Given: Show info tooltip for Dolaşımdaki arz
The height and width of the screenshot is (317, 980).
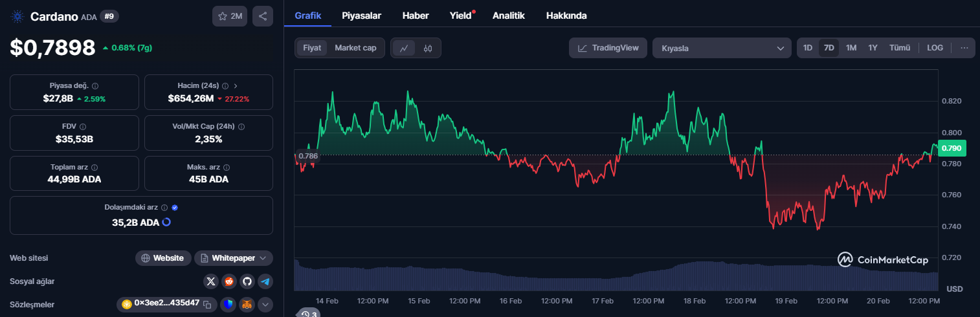Looking at the screenshot, I should 164,208.
